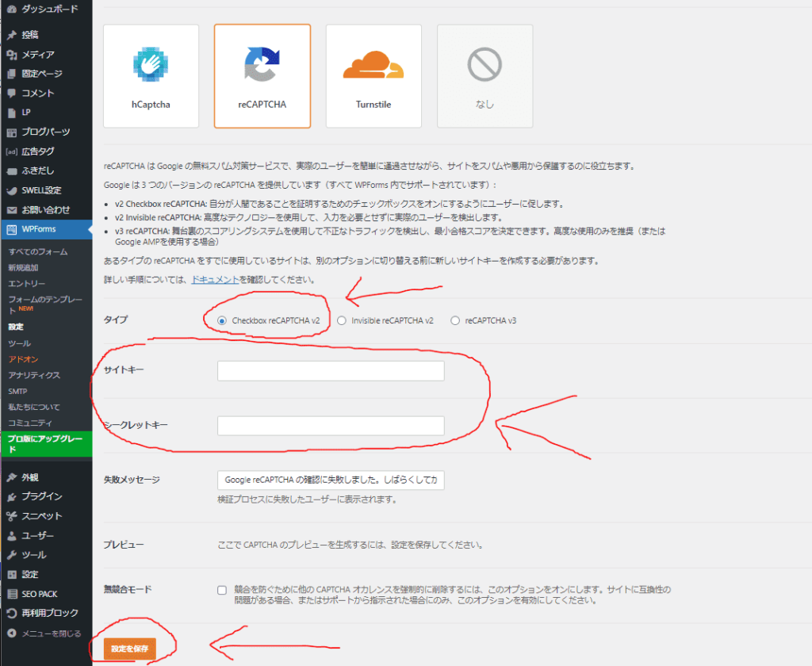Viewport: 812px width, 666px height.
Task: Click the paintbrush icon next to 外観
Action: click(x=11, y=477)
